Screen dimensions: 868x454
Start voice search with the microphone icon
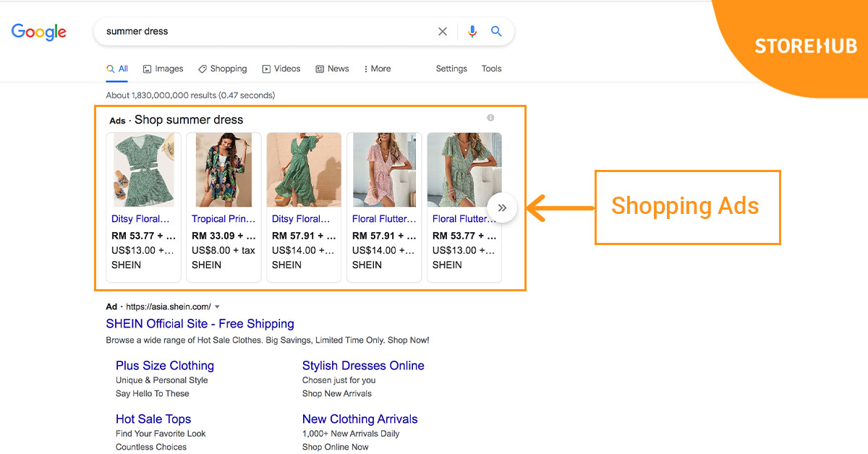pos(472,32)
